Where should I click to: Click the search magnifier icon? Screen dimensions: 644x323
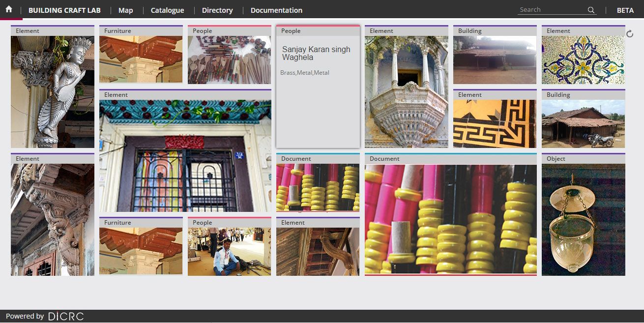pos(591,9)
